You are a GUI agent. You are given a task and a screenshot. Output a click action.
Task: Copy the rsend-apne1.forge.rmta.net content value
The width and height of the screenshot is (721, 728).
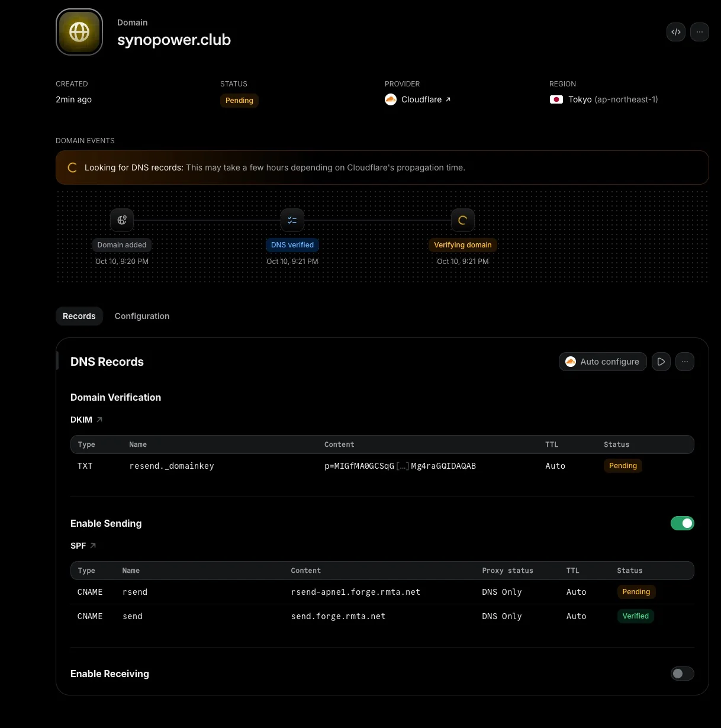(356, 592)
